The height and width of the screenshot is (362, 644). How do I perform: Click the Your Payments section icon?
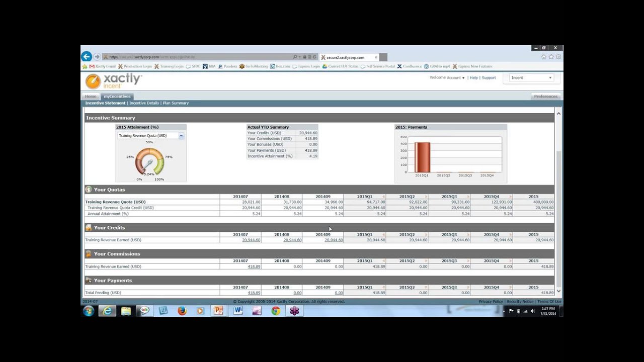[89, 280]
